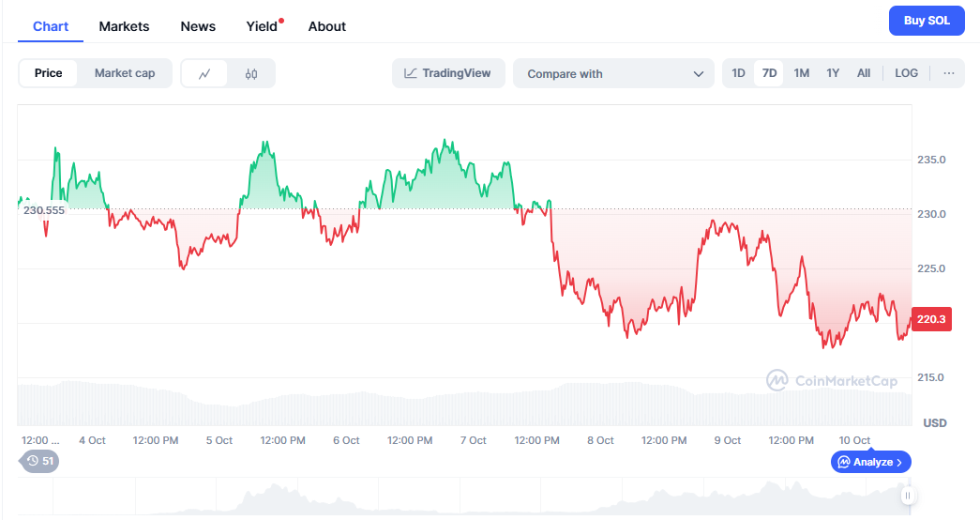Switch to line chart view icon
Screen dimensions: 980x520
204,73
